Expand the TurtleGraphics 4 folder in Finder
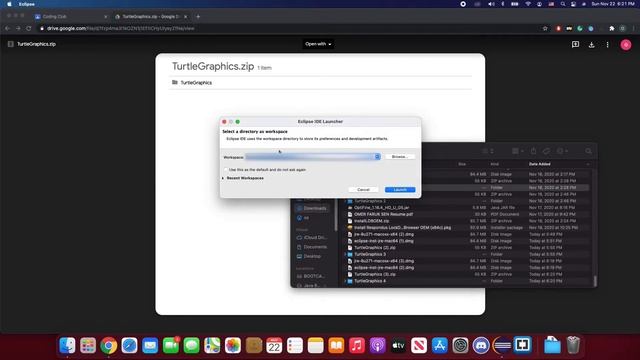 point(345,281)
